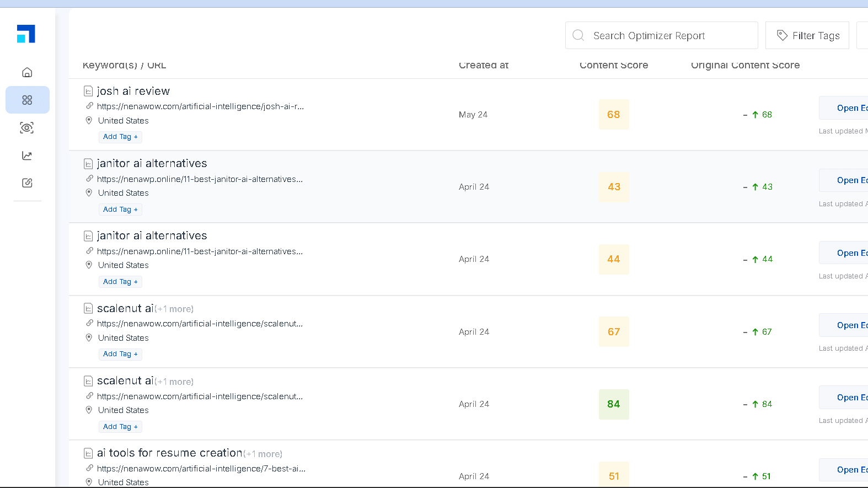868x488 pixels.
Task: Click report icon beside josh ai review
Action: click(x=88, y=91)
